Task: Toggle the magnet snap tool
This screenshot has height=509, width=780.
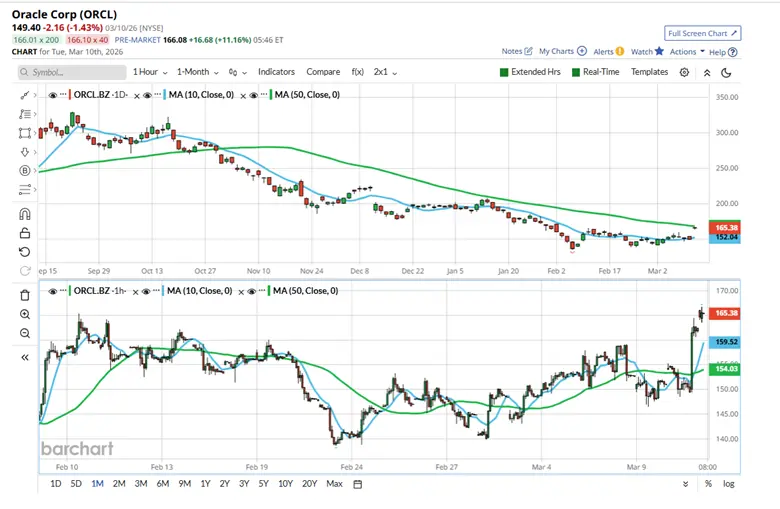Action: point(24,214)
